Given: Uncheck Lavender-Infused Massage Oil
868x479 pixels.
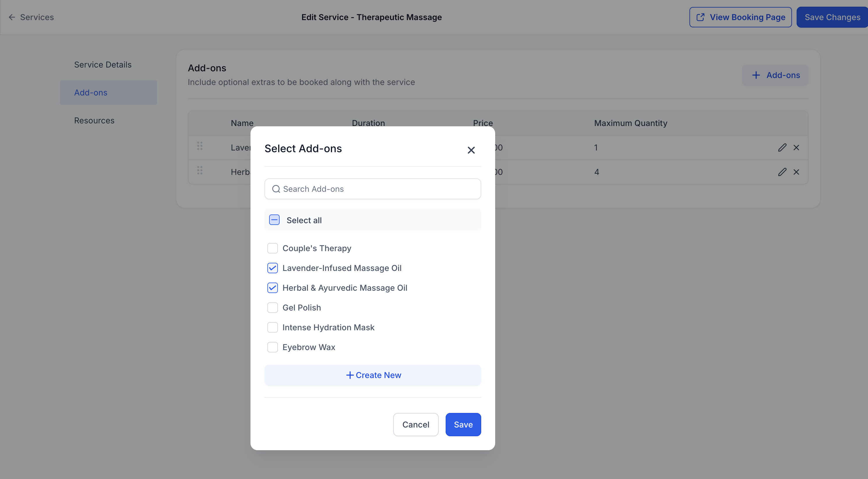Looking at the screenshot, I should click(x=272, y=268).
